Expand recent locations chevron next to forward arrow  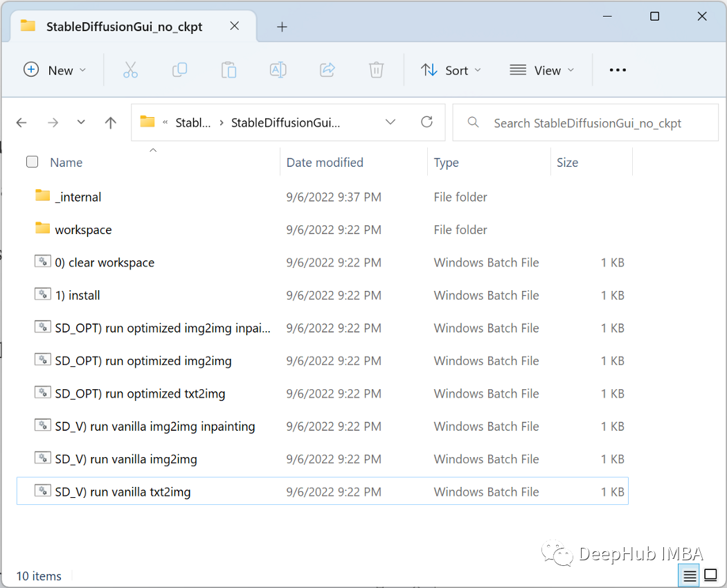(81, 123)
